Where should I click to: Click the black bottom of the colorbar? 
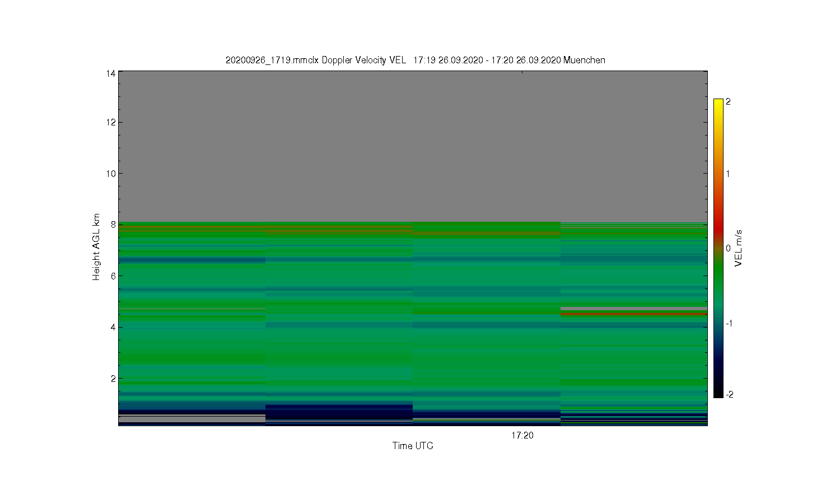click(718, 392)
